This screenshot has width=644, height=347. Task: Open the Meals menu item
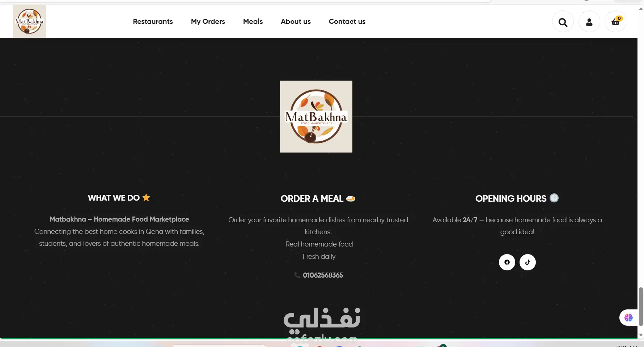coord(253,21)
